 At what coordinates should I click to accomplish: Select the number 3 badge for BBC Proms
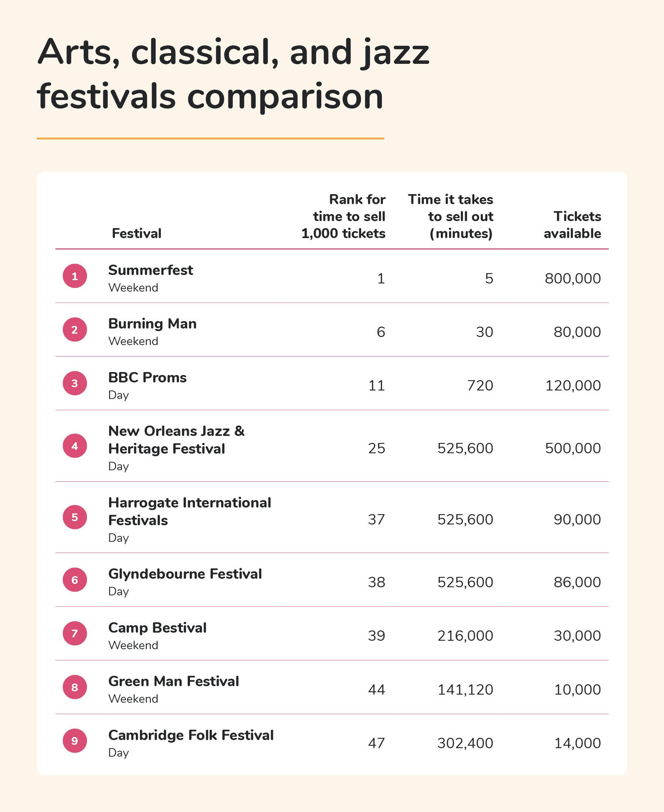point(75,383)
